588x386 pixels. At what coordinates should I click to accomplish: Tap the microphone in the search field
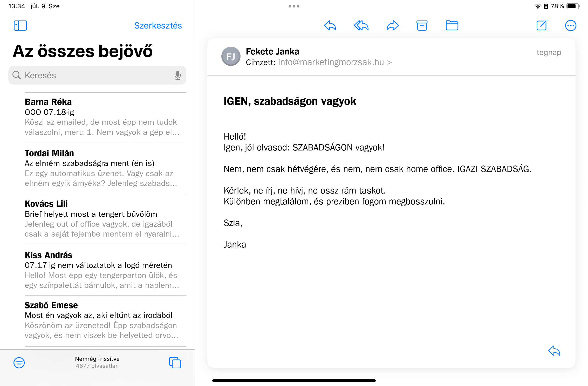(x=177, y=75)
